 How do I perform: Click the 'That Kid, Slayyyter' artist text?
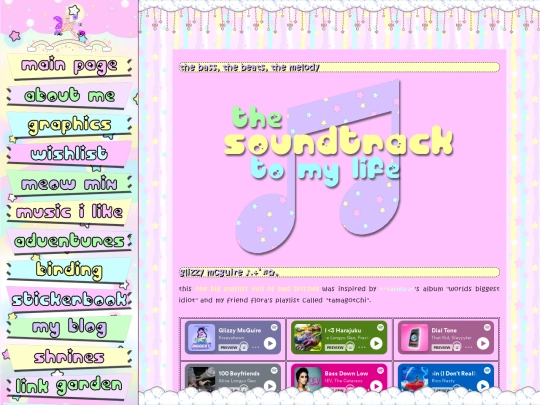tap(451, 338)
